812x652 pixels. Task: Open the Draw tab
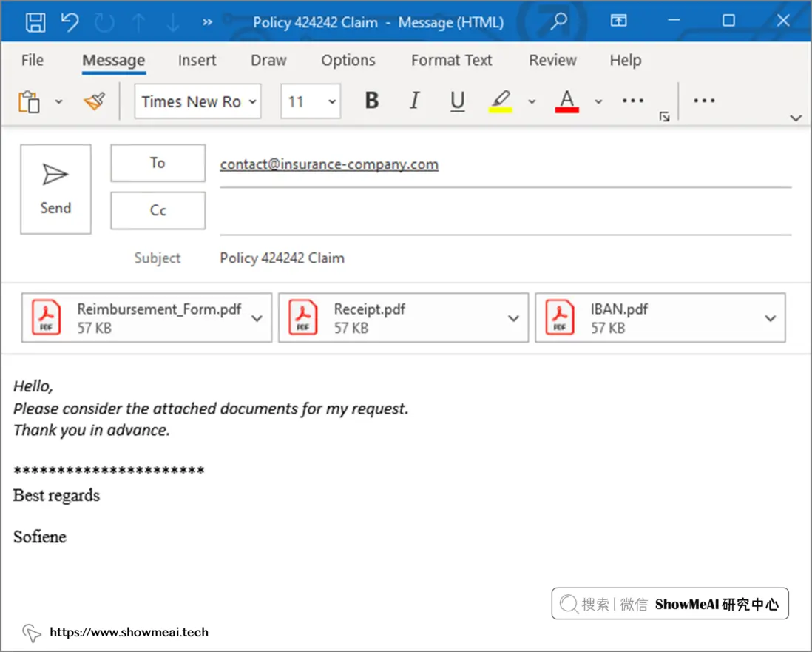(x=268, y=60)
